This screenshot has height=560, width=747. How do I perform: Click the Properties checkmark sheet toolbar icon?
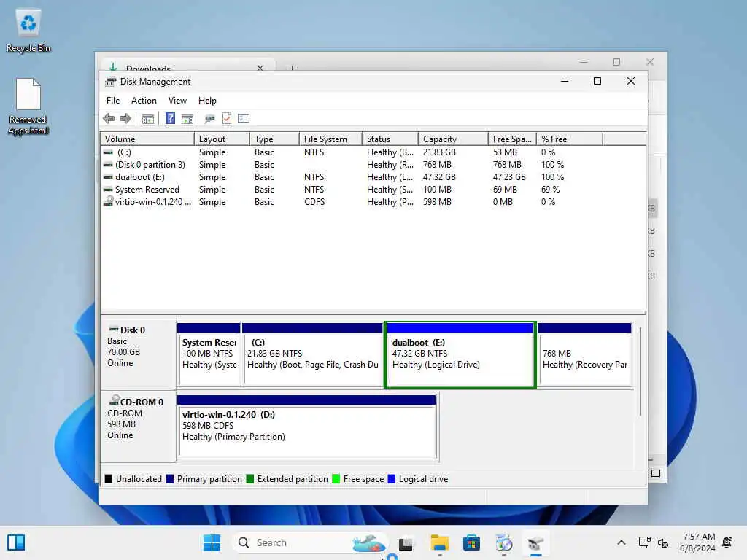227,119
